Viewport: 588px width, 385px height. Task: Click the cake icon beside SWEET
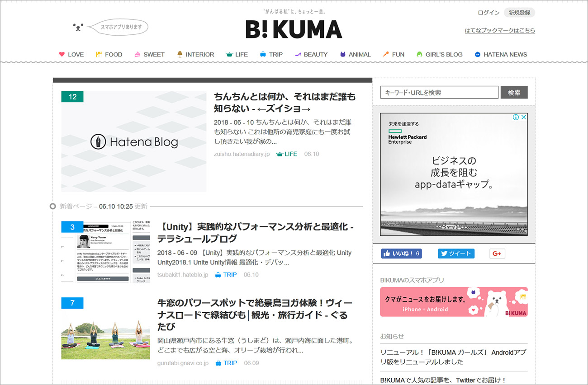[x=138, y=54]
